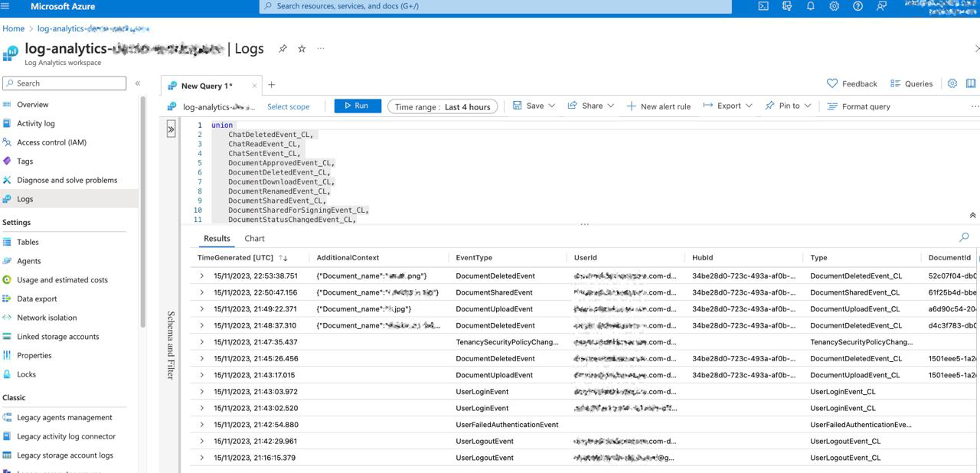Expand the 21:16:15.379 UserLogoutEvent row

[x=202, y=458]
